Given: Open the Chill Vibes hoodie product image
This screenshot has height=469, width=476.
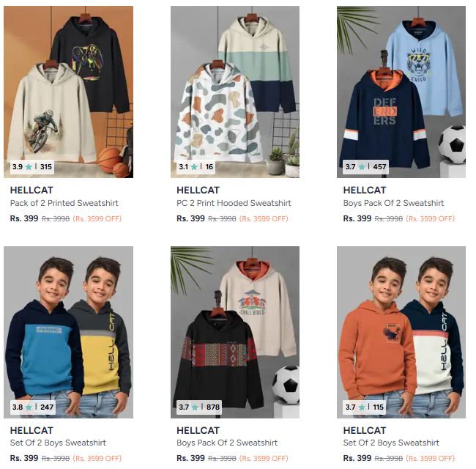Looking at the screenshot, I should pyautogui.click(x=235, y=332).
